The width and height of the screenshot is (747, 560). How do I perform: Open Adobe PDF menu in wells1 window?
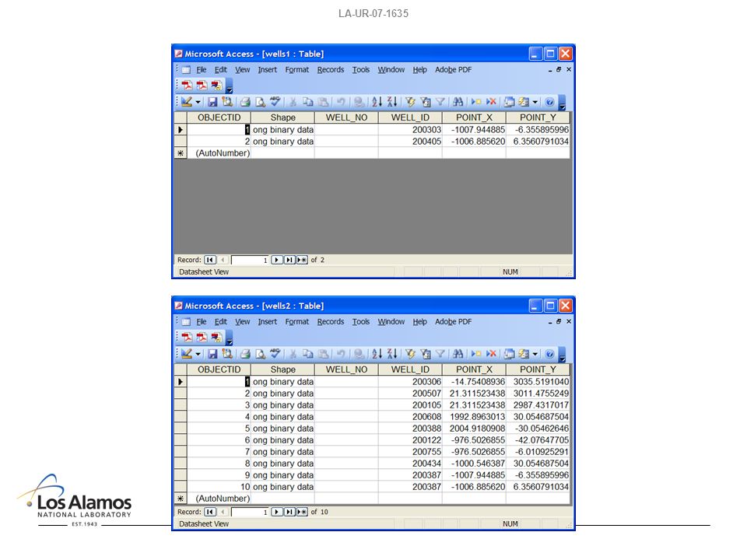click(x=453, y=69)
